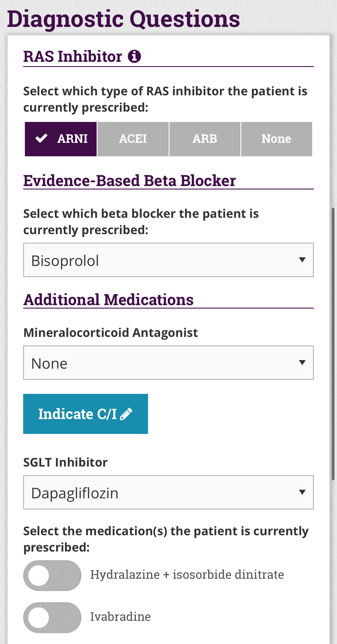337x644 pixels.
Task: Click the ARNI checkmark icon
Action: [x=41, y=139]
